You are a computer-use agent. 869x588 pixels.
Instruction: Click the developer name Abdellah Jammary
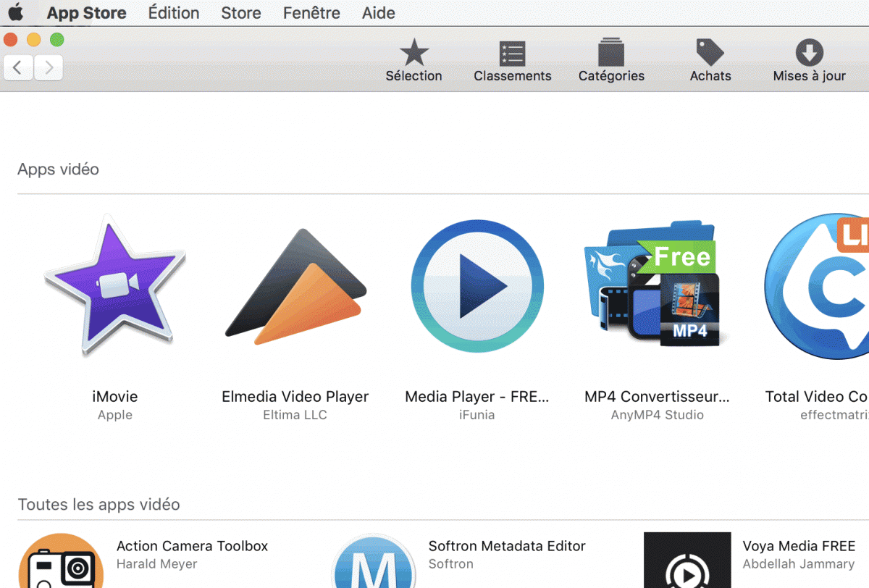[799, 564]
